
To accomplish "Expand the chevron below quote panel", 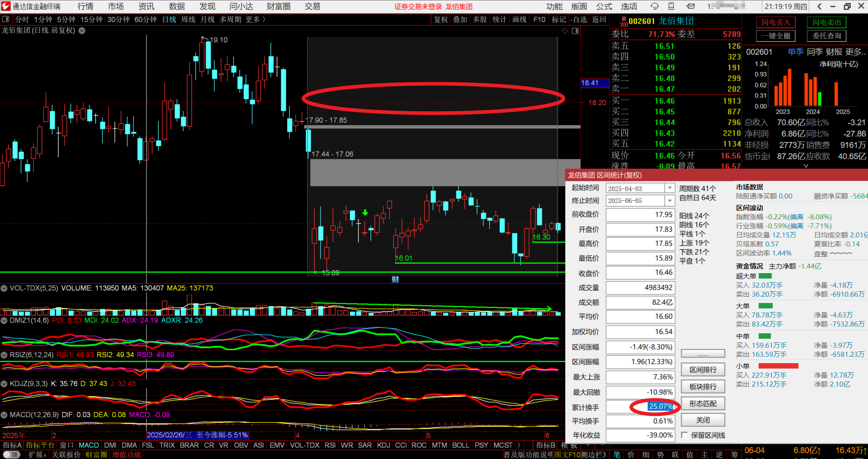I will 806,166.
